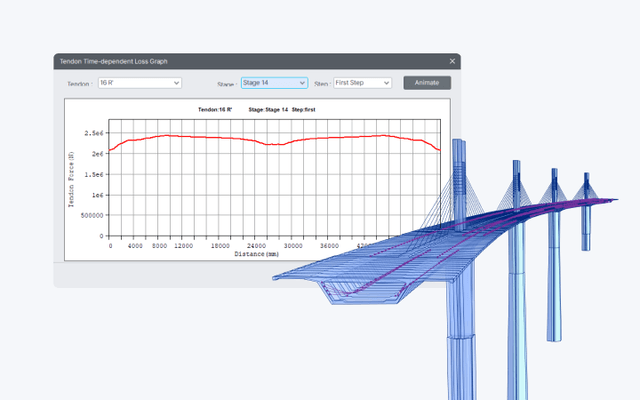Click the red tendon force curve

[220, 138]
